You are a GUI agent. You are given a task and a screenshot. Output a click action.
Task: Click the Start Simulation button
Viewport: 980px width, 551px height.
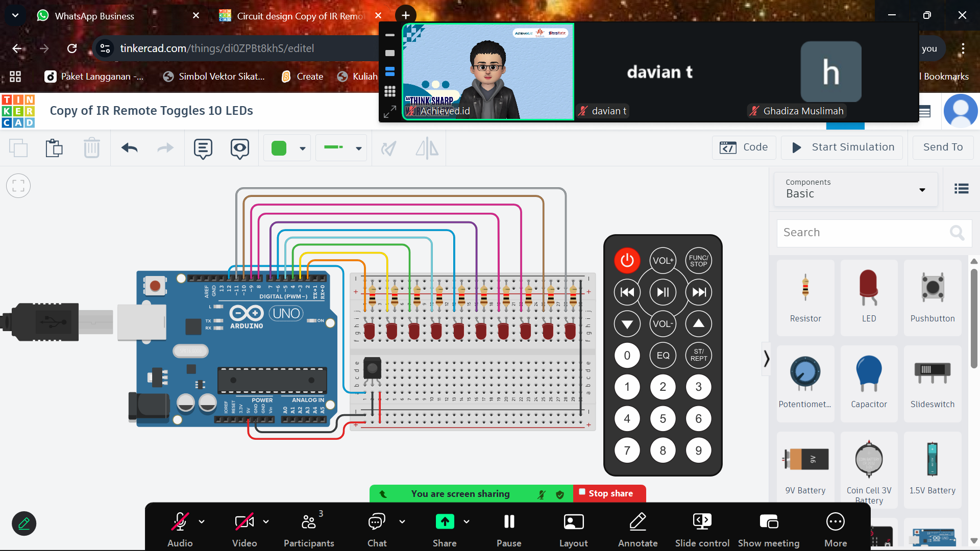click(x=842, y=147)
